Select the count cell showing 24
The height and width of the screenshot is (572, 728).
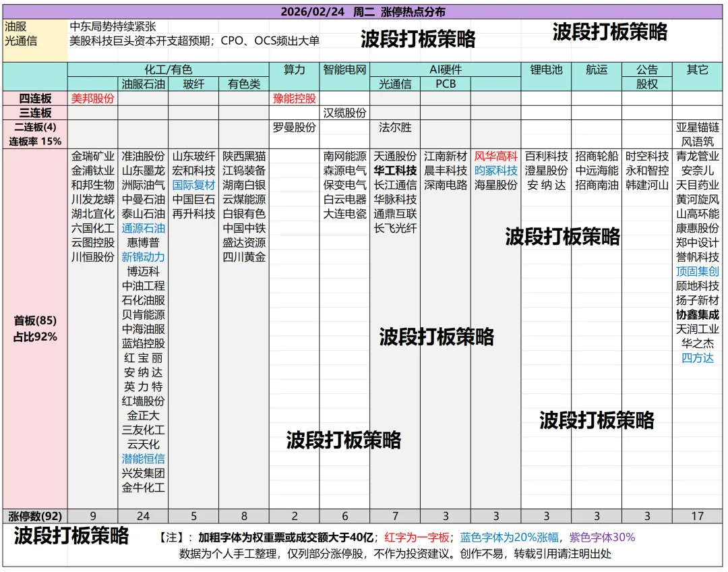[x=143, y=516]
